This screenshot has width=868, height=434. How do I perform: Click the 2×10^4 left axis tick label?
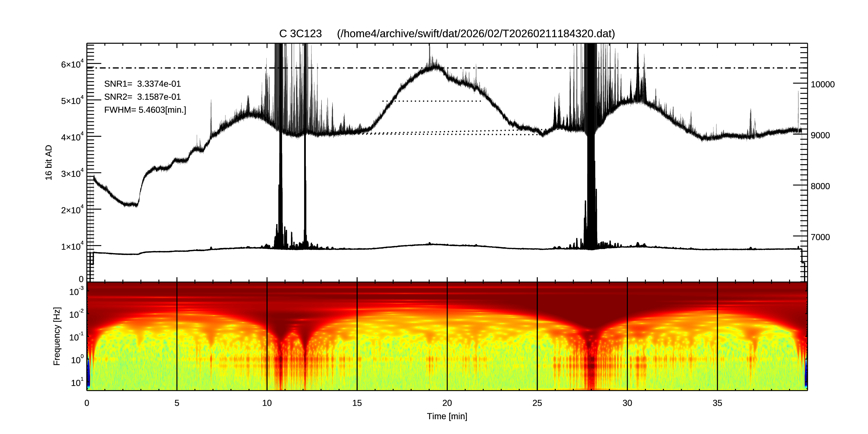coord(72,210)
